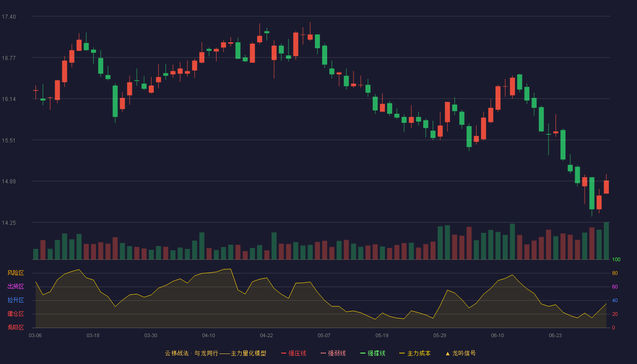The width and height of the screenshot is (637, 364).
Task: Click the 16.77 price axis label
Action: tap(9, 58)
